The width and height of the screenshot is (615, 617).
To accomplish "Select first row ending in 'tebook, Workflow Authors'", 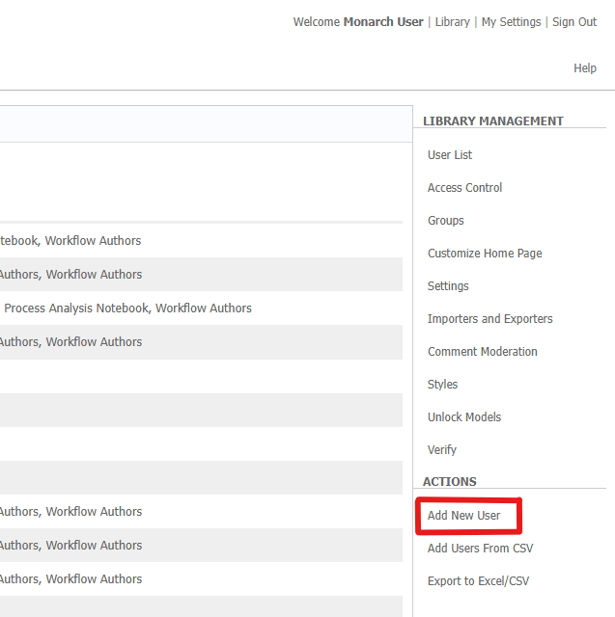I will 70,241.
